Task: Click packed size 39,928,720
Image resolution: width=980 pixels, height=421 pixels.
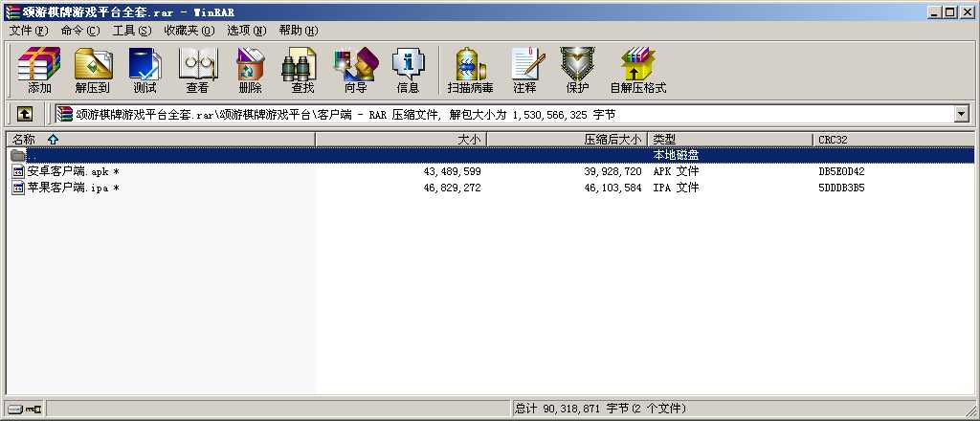Action: click(612, 171)
